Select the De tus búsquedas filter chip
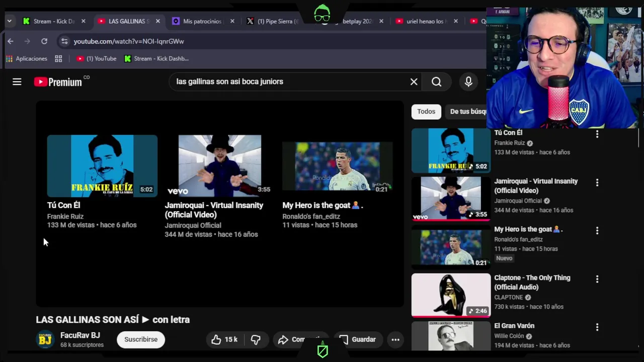 coord(466,112)
